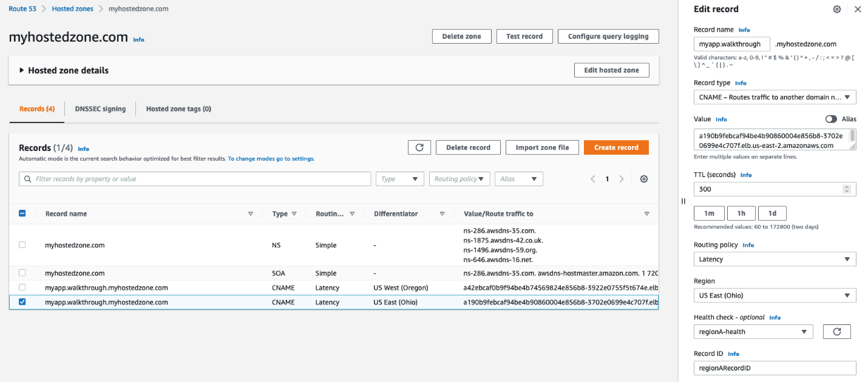
Task: Click the Hosted zones breadcrumb link
Action: pyautogui.click(x=72, y=9)
